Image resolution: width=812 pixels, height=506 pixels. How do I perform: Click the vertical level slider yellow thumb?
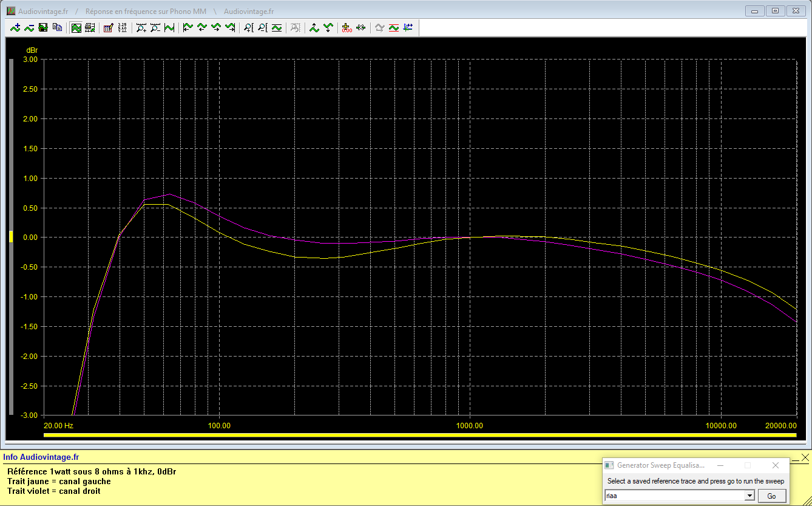point(10,237)
